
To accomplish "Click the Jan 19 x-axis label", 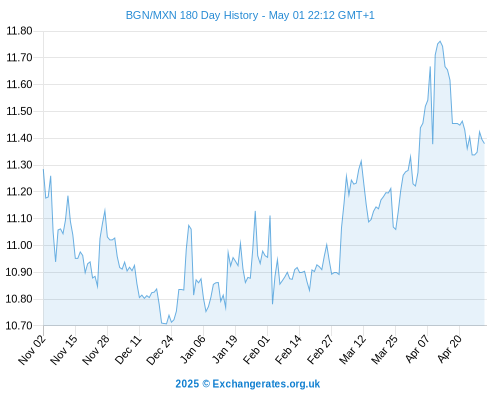I will [224, 349].
